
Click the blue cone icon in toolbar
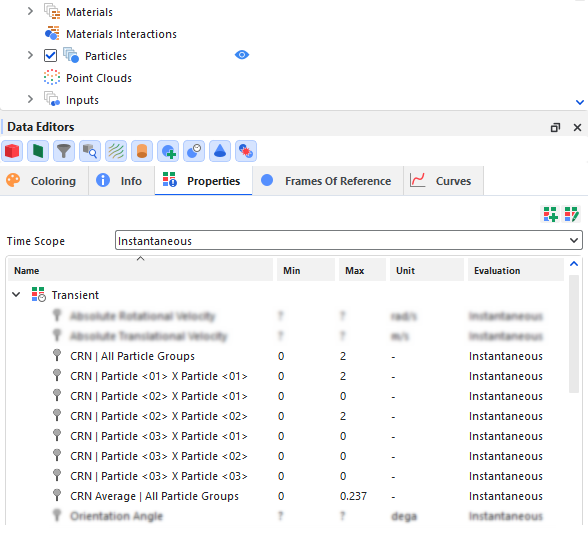click(x=220, y=151)
